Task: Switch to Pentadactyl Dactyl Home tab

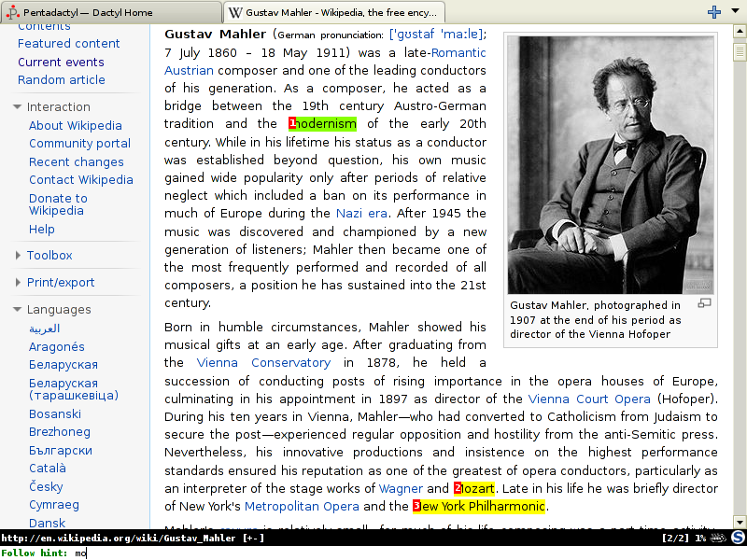Action: pos(111,12)
